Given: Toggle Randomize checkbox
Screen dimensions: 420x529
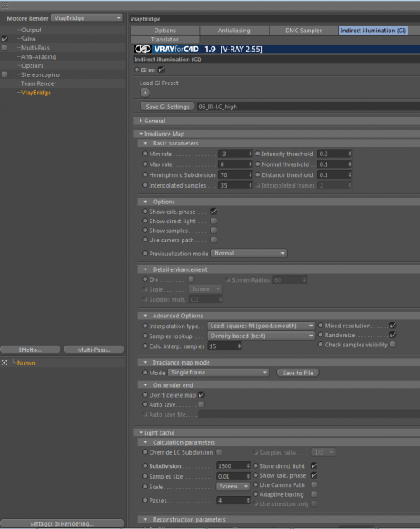Looking at the screenshot, I should tap(393, 335).
